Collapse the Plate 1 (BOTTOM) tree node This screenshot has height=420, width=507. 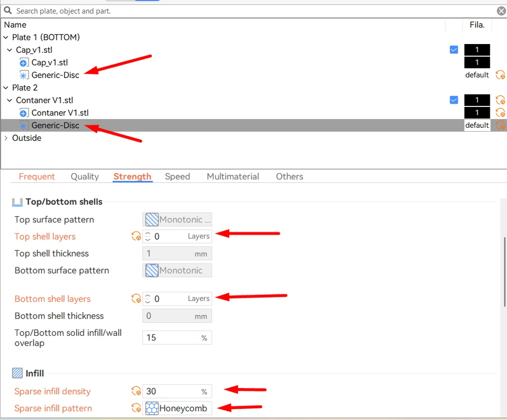click(x=6, y=37)
